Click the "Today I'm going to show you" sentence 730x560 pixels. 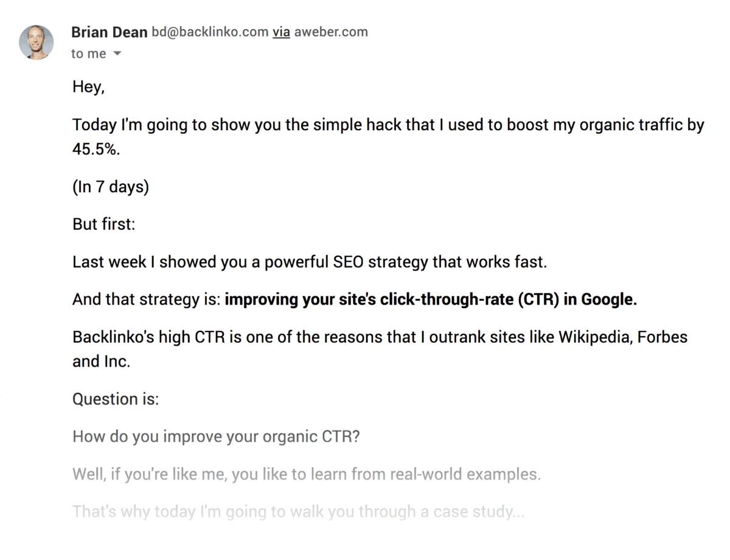point(388,125)
